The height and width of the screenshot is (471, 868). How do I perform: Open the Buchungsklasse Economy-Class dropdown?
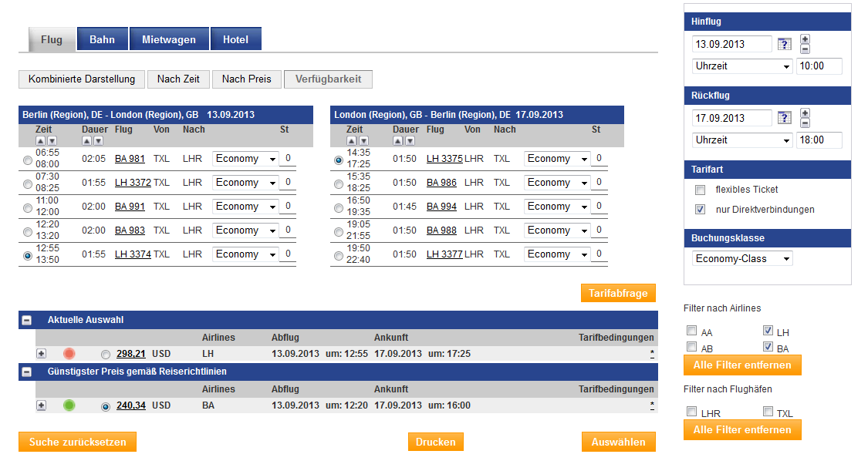pos(741,259)
